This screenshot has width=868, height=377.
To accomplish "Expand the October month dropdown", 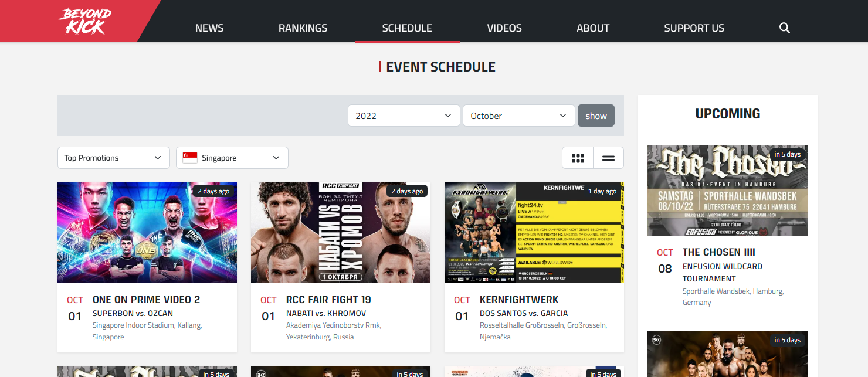I will [x=519, y=116].
